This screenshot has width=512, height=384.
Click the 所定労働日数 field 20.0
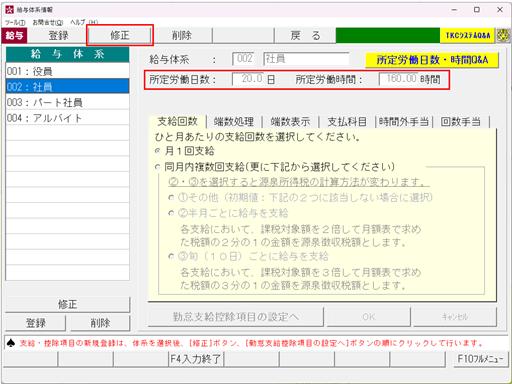[x=248, y=79]
